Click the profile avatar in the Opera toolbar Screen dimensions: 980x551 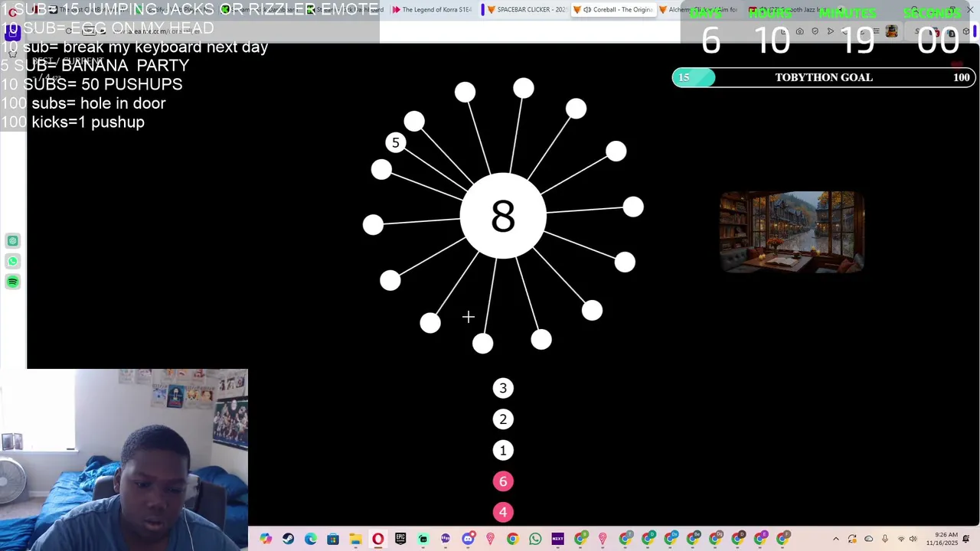891,31
